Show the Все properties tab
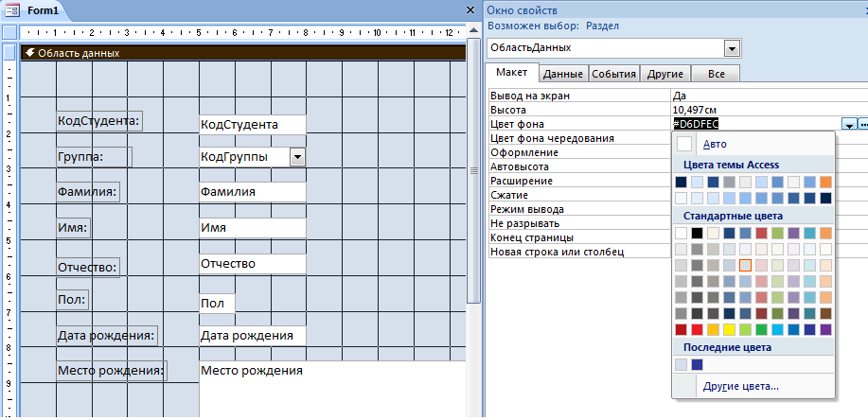The image size is (868, 420). coord(716,74)
